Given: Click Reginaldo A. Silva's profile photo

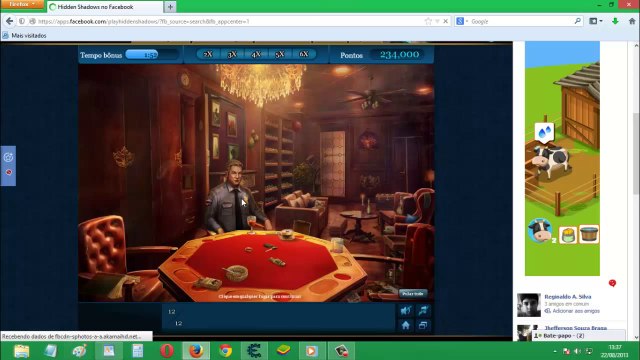Looking at the screenshot, I should point(529,305).
